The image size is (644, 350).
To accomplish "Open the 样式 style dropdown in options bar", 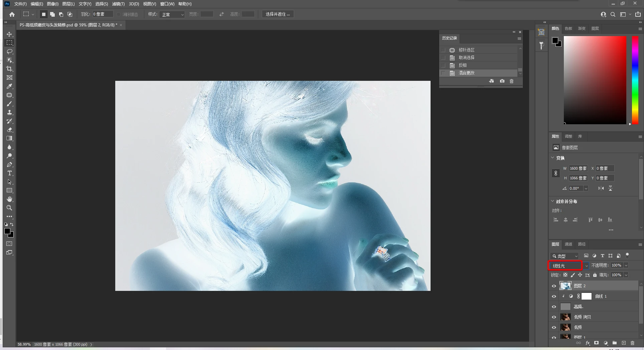I will click(x=172, y=14).
